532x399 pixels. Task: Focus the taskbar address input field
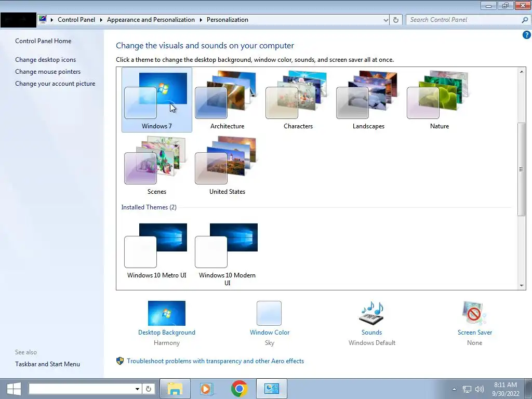[x=81, y=389]
